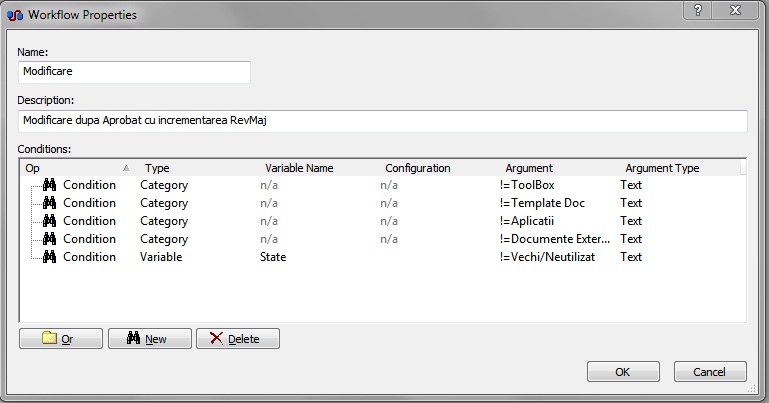Viewport: 769px width, 403px height.
Task: Sort by Argument Type column header
Action: click(679, 168)
